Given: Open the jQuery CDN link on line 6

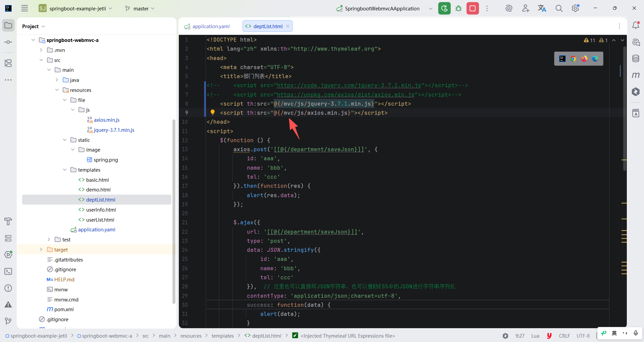Looking at the screenshot, I should pyautogui.click(x=349, y=85).
